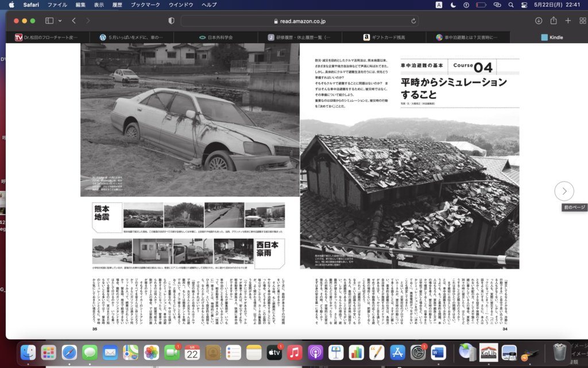Screen dimensions: 588x368
Task: Click the next page round arrow button
Action: point(564,191)
